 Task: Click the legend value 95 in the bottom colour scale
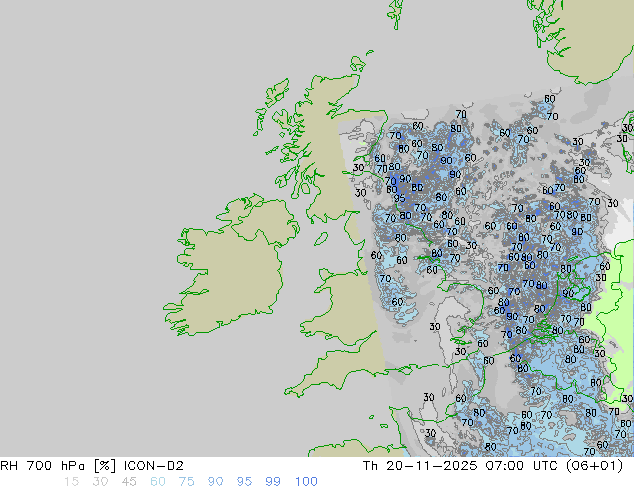pos(244,482)
